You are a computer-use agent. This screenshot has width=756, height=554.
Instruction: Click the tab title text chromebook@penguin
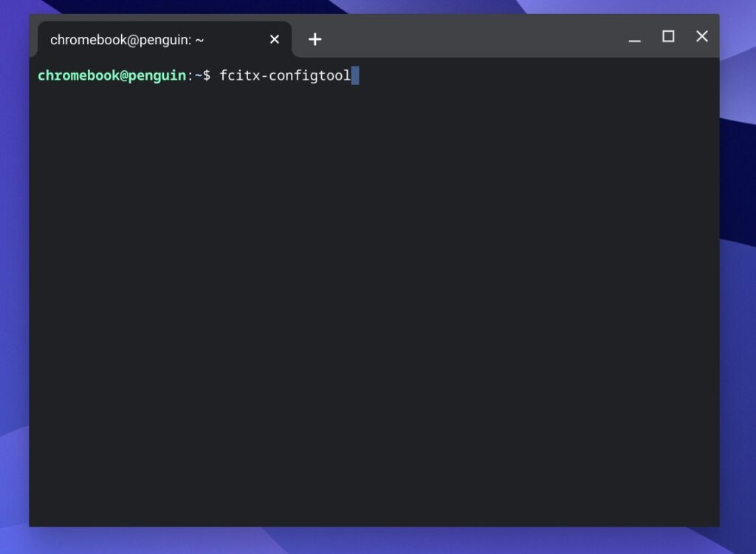coord(124,40)
